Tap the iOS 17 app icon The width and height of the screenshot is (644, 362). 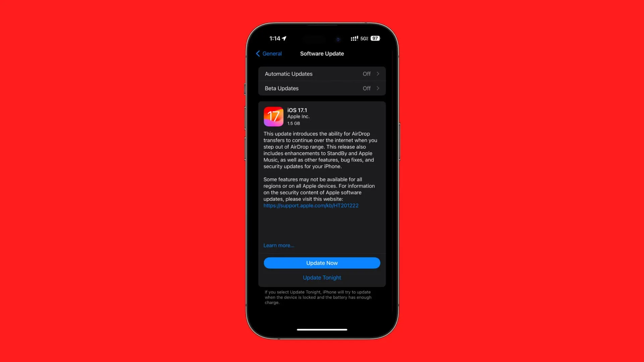(x=273, y=116)
